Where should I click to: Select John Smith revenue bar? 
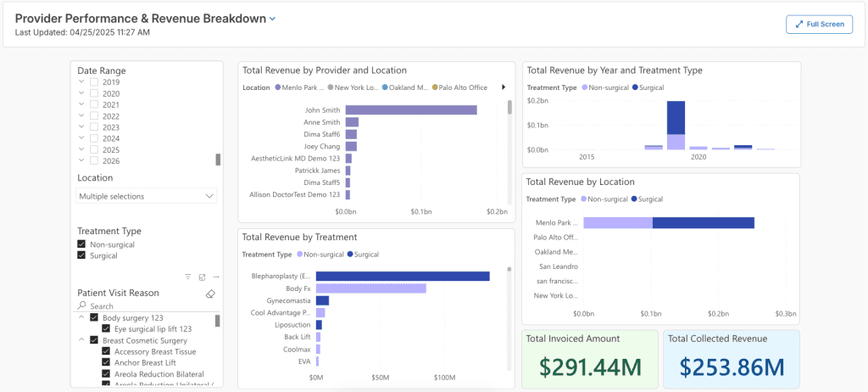411,109
